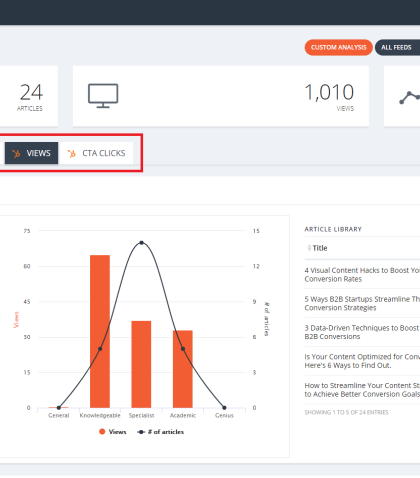Click the Specialist axis label
Screen dimensions: 420x478
click(141, 415)
